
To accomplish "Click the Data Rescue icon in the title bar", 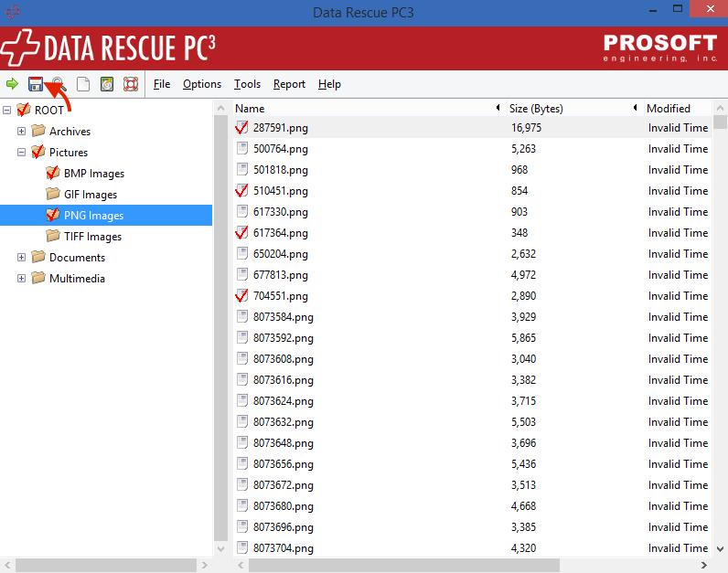I will click(13, 12).
